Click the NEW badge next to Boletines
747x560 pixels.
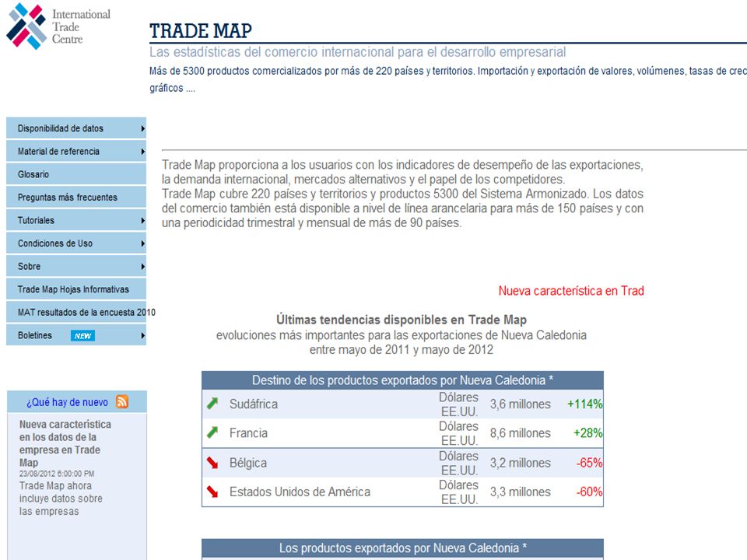click(x=83, y=336)
